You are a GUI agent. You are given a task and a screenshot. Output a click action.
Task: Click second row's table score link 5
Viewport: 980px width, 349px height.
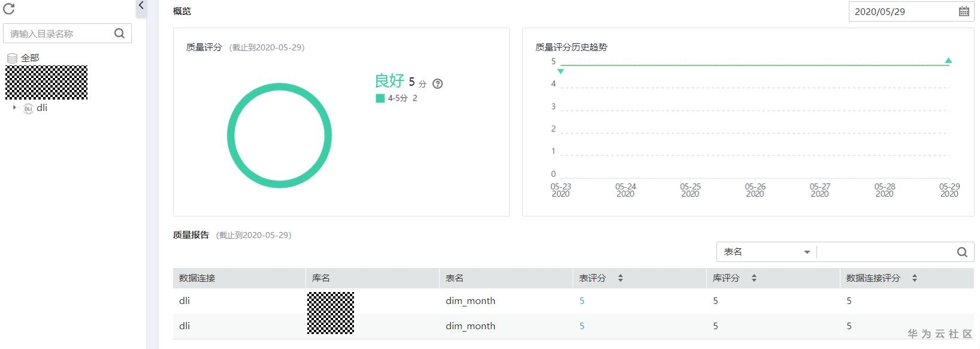pos(582,326)
